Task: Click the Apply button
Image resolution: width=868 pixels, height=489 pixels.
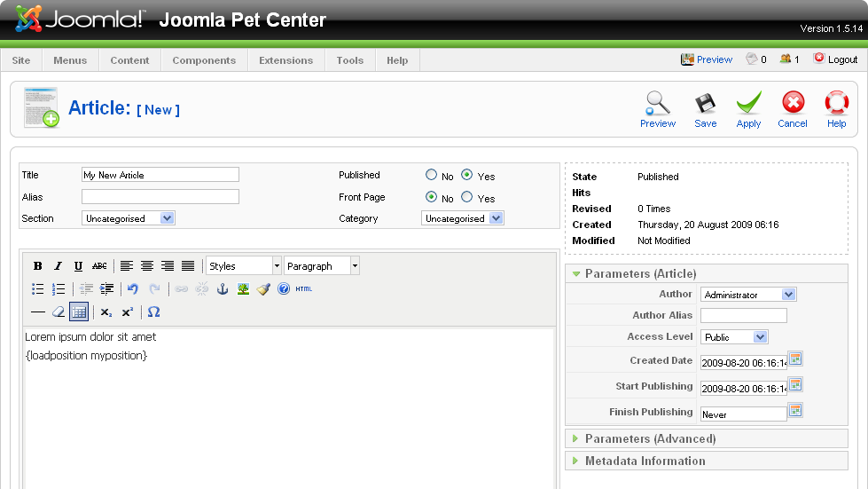Action: point(748,110)
